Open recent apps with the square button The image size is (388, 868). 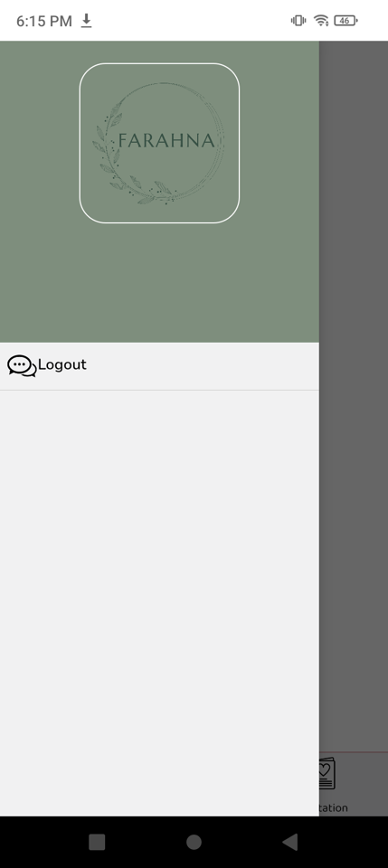[x=97, y=842]
